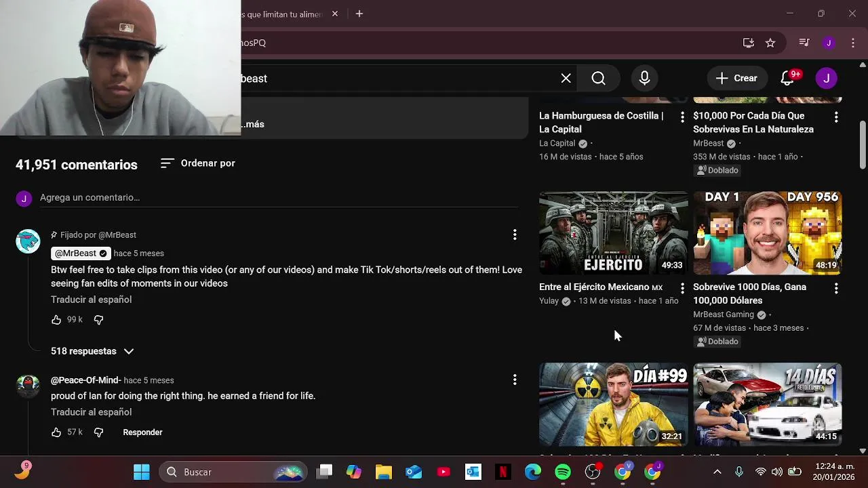Open Windows Start menu

point(142,472)
